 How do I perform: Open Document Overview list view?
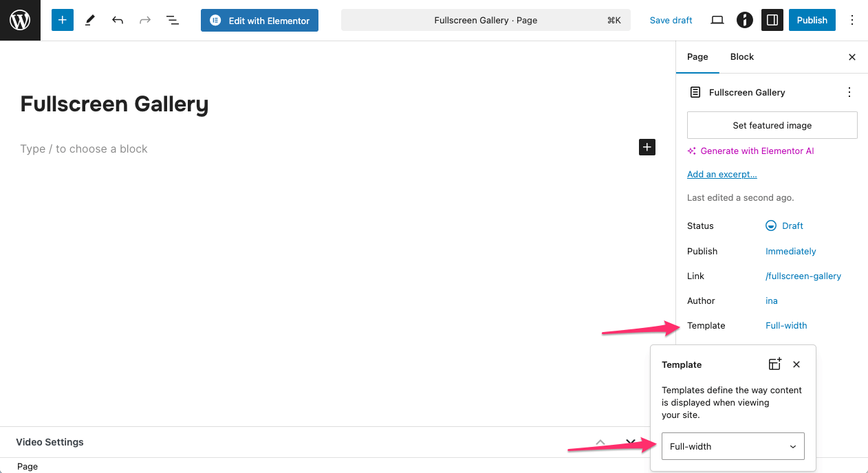[173, 20]
